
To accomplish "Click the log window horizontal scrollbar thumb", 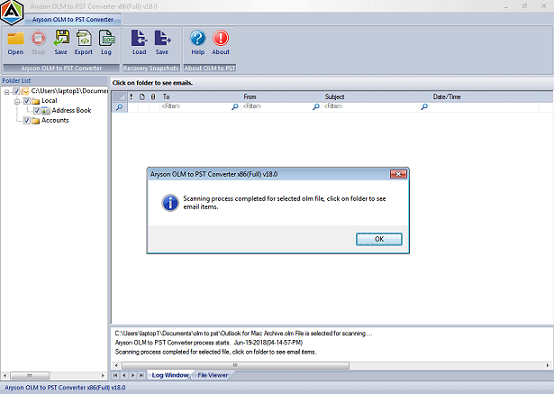I will pos(235,365).
